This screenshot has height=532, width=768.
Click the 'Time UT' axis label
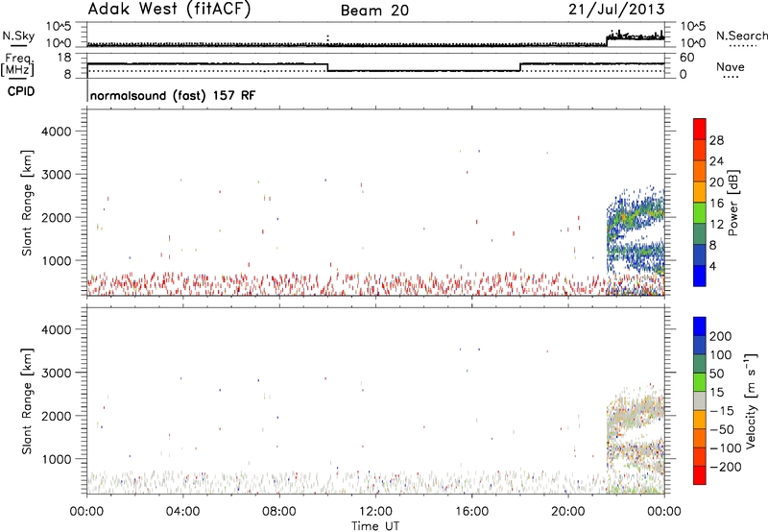tap(375, 525)
